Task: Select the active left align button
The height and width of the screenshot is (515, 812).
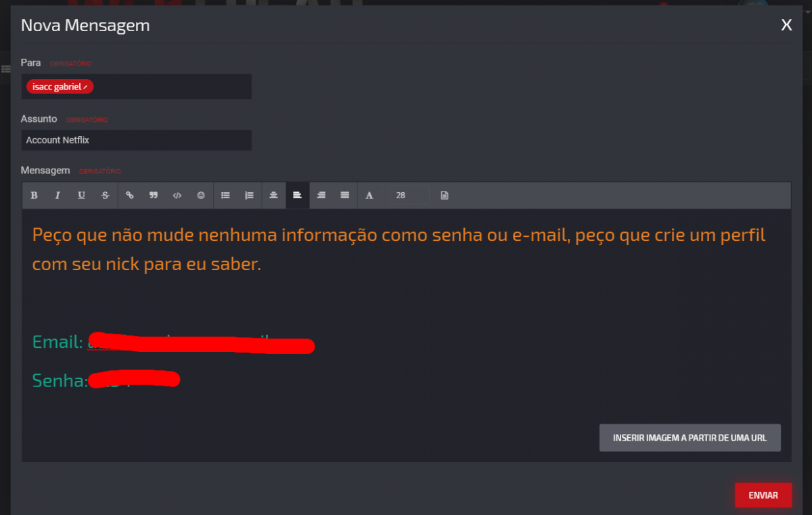Action: (297, 195)
